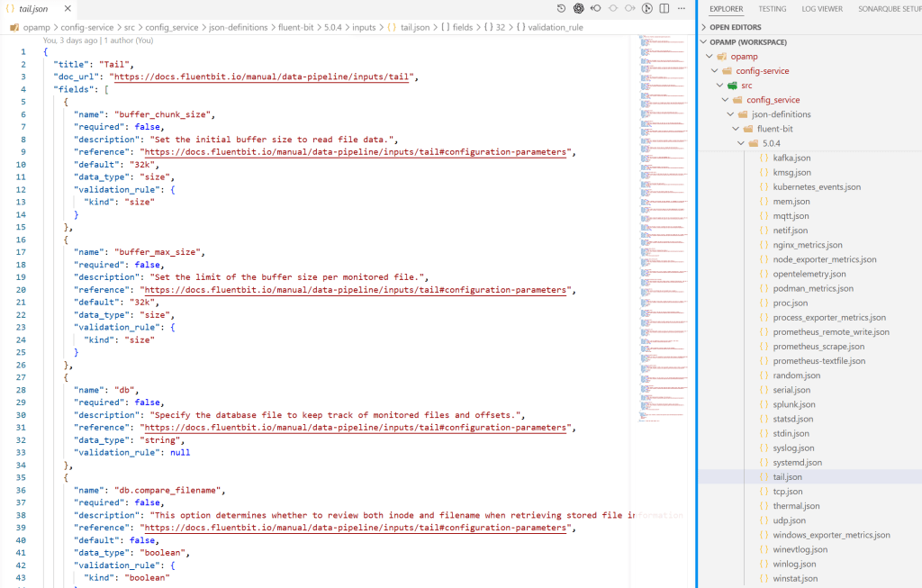Click the JSON icon beside winstat.json

(x=764, y=579)
